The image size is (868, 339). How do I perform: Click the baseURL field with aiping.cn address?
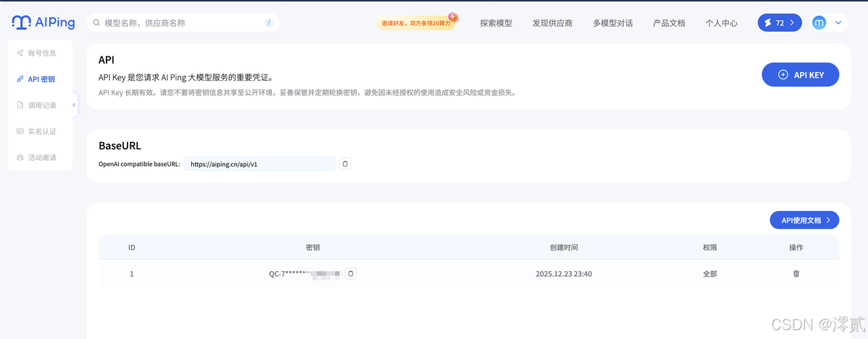pyautogui.click(x=259, y=164)
